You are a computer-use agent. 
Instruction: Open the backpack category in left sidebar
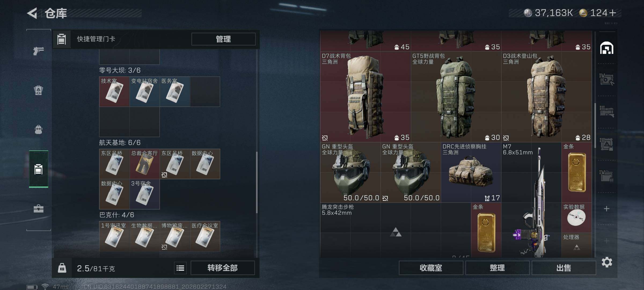[x=38, y=129]
